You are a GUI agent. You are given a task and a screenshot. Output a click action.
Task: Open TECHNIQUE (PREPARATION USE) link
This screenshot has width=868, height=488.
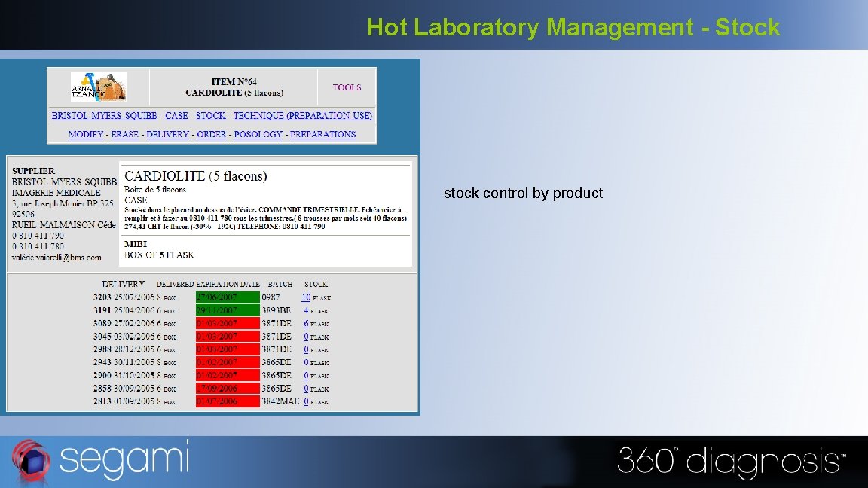coord(302,116)
